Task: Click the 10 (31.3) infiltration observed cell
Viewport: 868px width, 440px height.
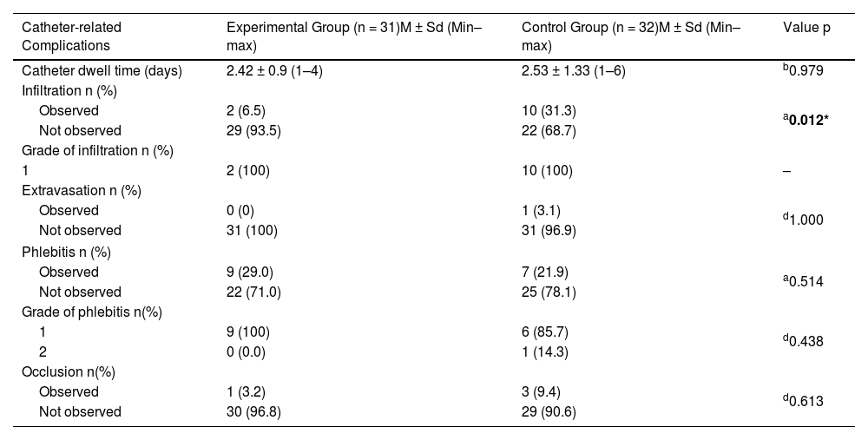Action: 549,111
